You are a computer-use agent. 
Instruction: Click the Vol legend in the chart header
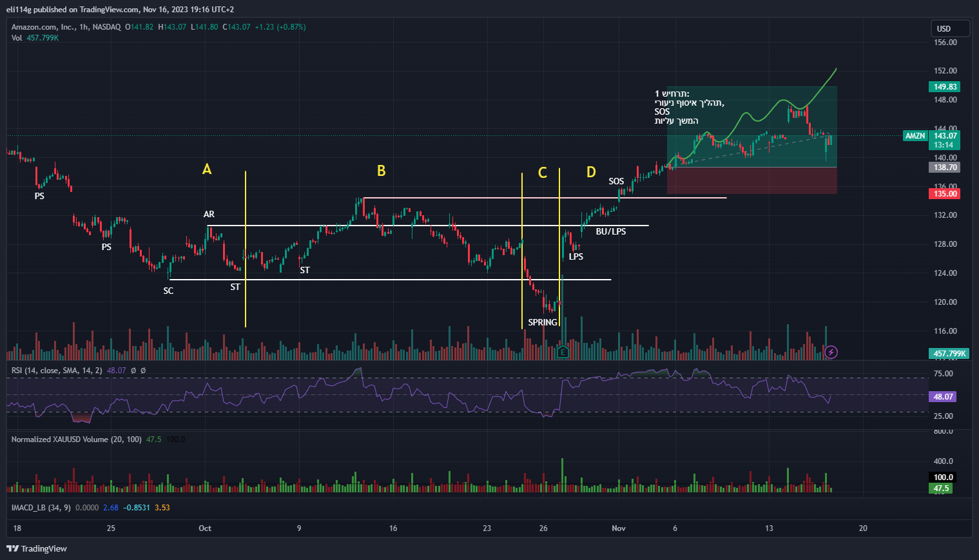click(35, 38)
